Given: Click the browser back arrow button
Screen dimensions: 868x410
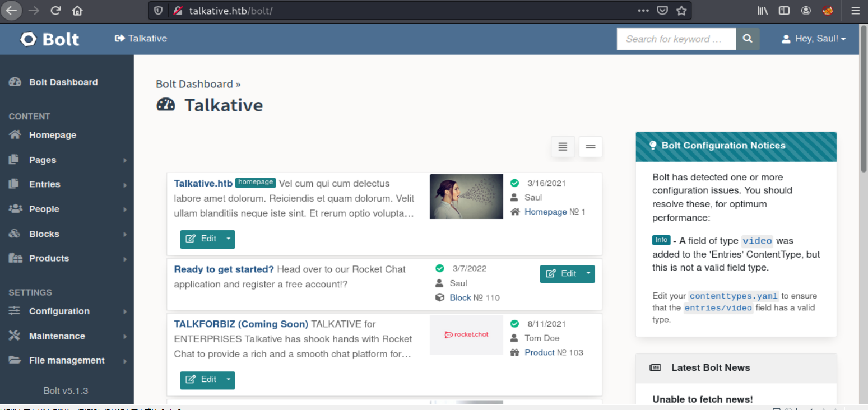Looking at the screenshot, I should pos(11,11).
